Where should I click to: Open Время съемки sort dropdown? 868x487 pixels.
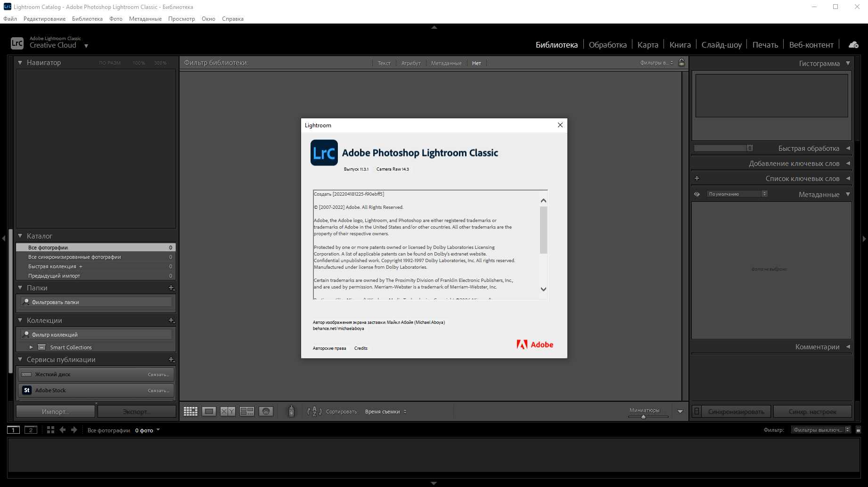click(x=386, y=412)
